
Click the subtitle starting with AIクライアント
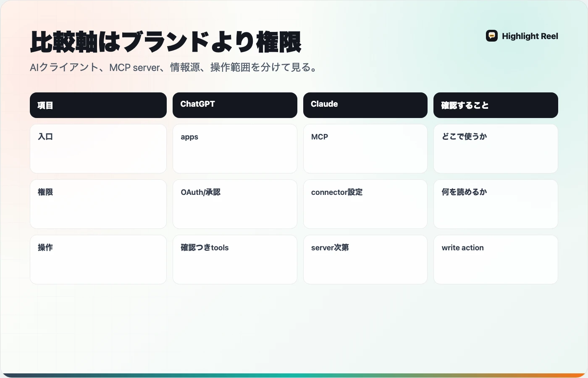[174, 67]
